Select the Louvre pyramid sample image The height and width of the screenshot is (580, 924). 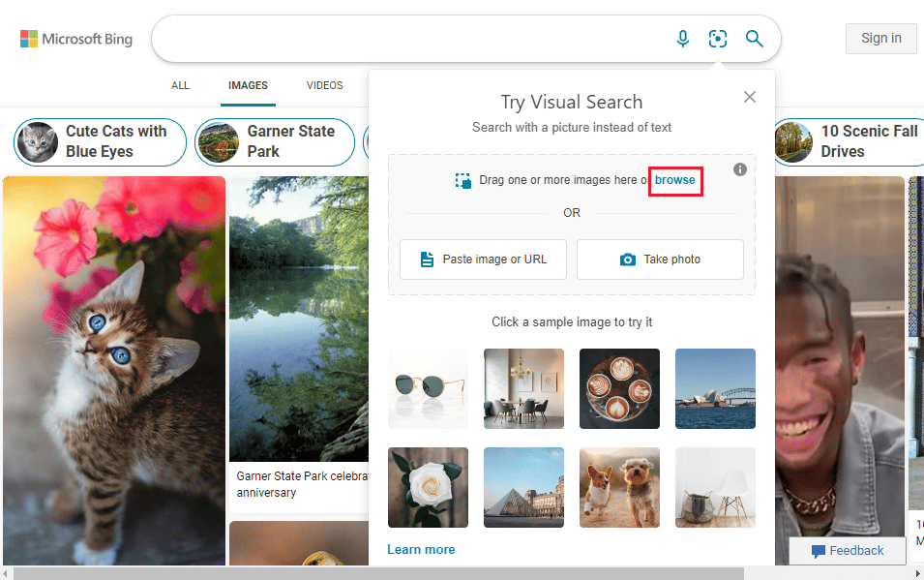pyautogui.click(x=523, y=487)
